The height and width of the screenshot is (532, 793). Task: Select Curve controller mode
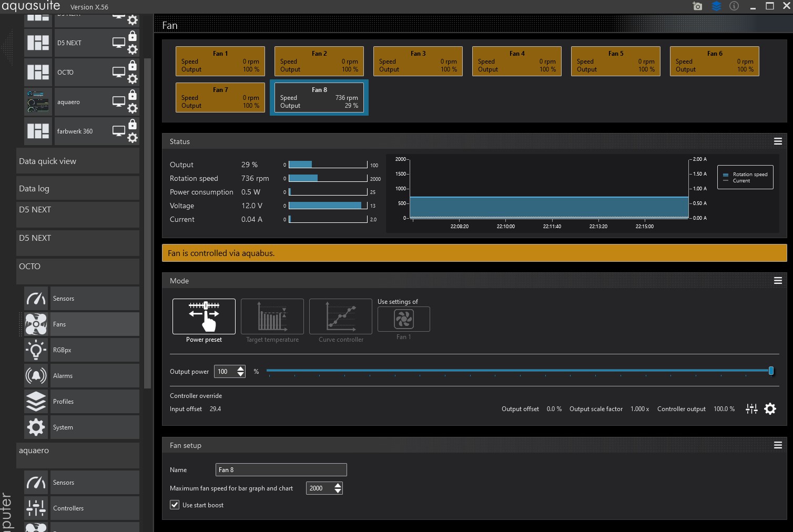pyautogui.click(x=341, y=316)
